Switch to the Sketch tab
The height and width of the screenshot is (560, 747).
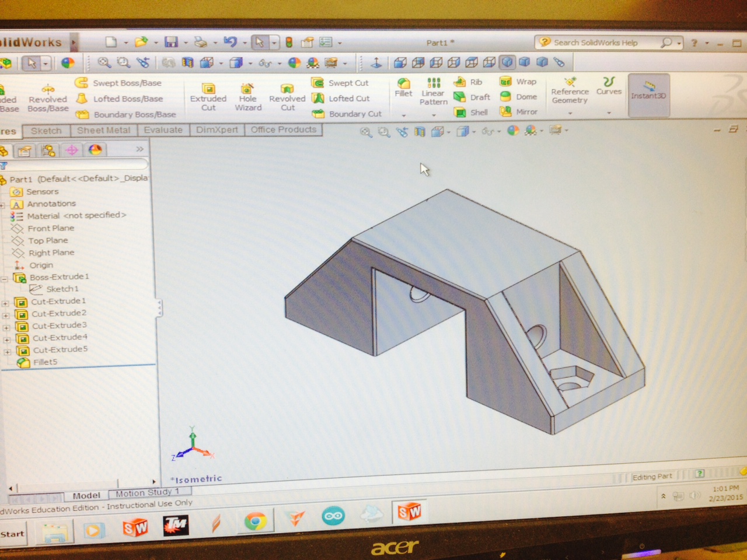click(x=46, y=131)
